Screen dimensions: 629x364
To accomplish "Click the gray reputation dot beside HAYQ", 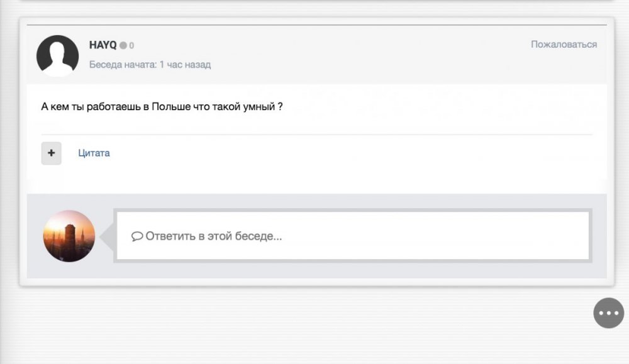I will pyautogui.click(x=123, y=45).
